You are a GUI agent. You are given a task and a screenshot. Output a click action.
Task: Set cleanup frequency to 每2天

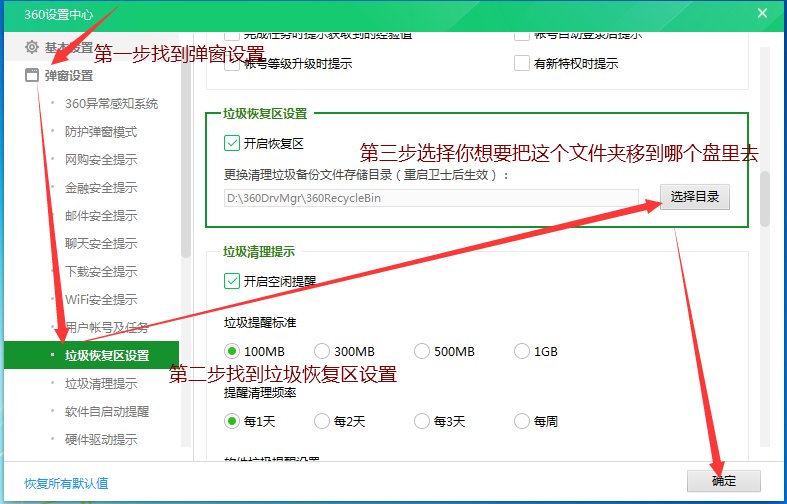click(321, 421)
